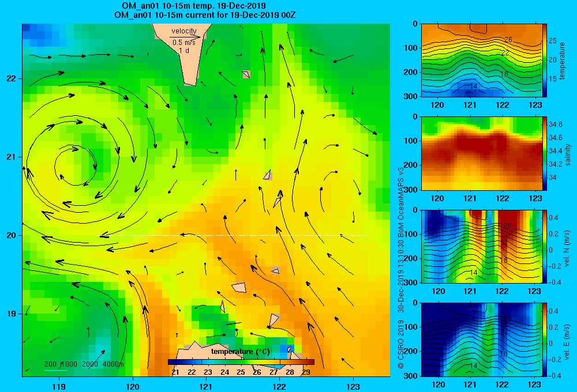Open the eastward velocity section panel

click(x=481, y=340)
